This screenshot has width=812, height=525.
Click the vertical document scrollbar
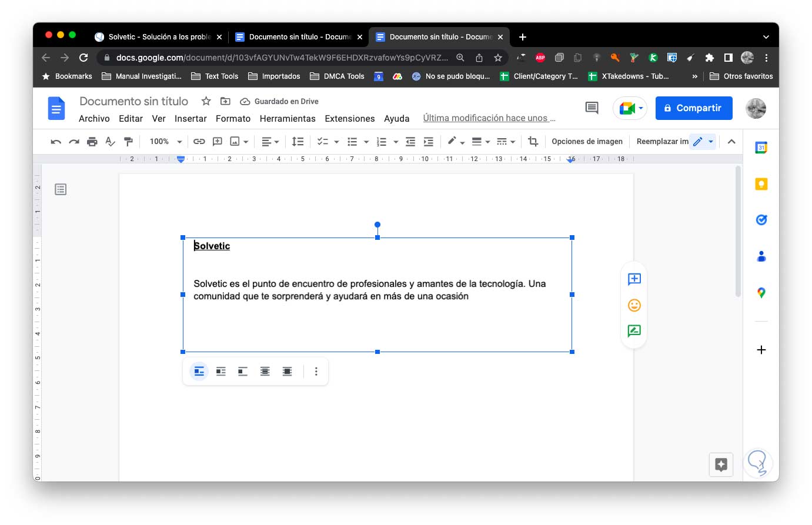(738, 232)
